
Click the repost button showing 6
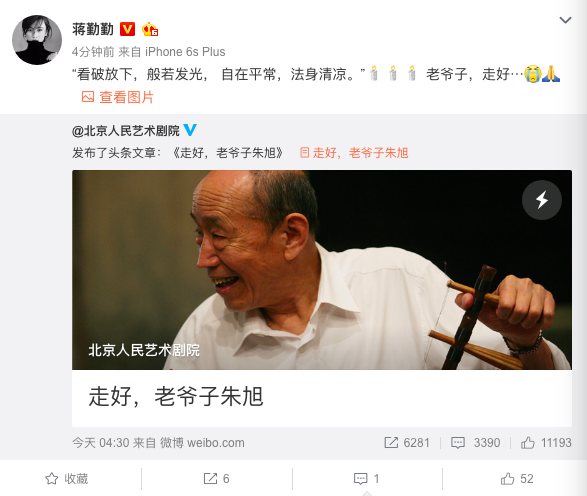(x=216, y=478)
